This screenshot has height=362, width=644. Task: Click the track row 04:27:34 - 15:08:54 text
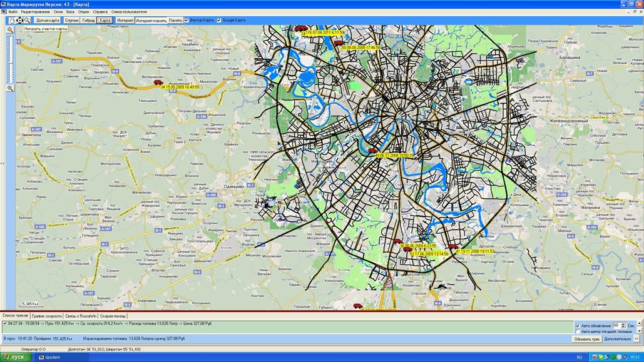pos(110,323)
